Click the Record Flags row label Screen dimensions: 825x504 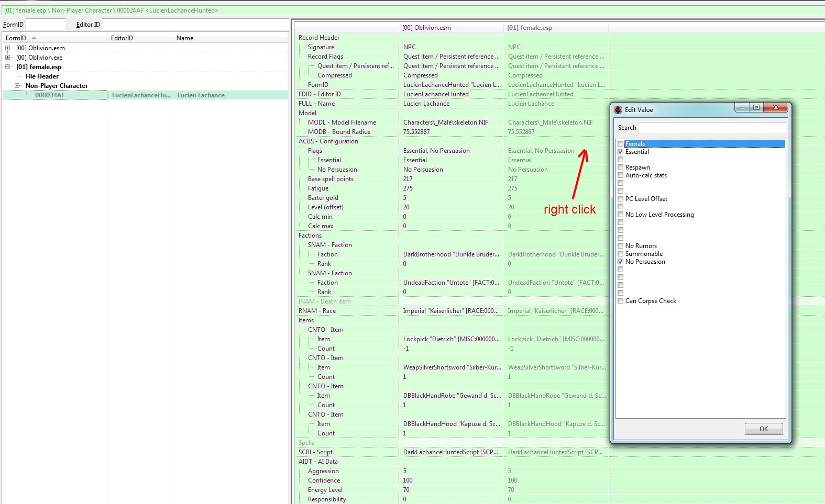click(325, 57)
